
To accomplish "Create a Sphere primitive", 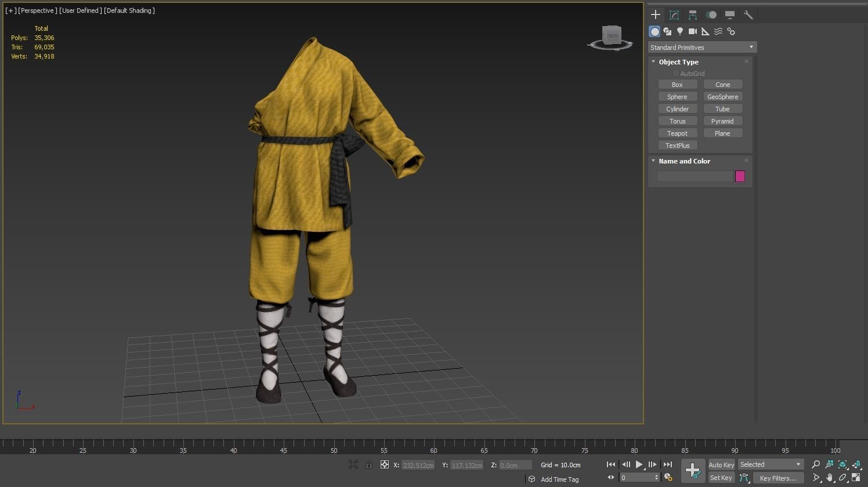I will pyautogui.click(x=678, y=97).
